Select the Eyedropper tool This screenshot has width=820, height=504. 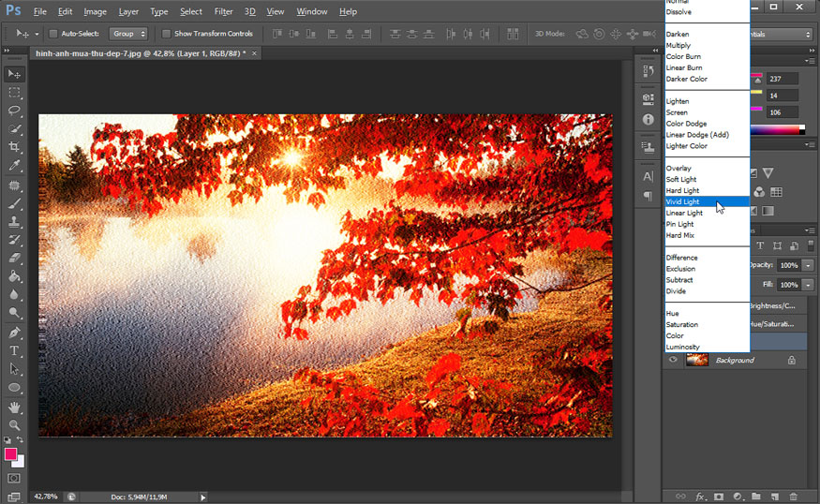14,165
